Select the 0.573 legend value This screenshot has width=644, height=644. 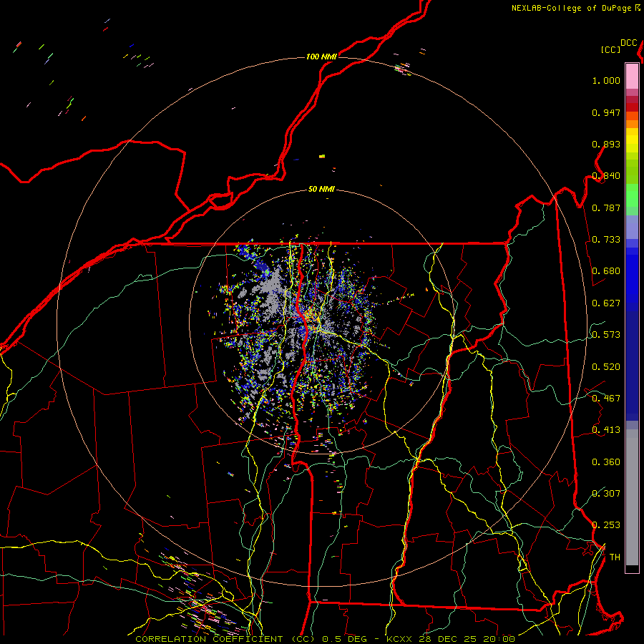click(606, 335)
